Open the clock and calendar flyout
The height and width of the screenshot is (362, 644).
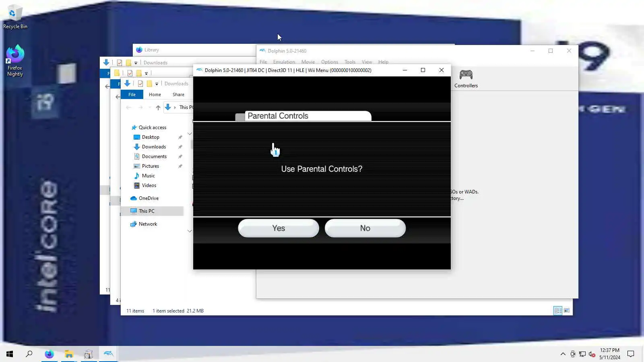click(x=609, y=354)
